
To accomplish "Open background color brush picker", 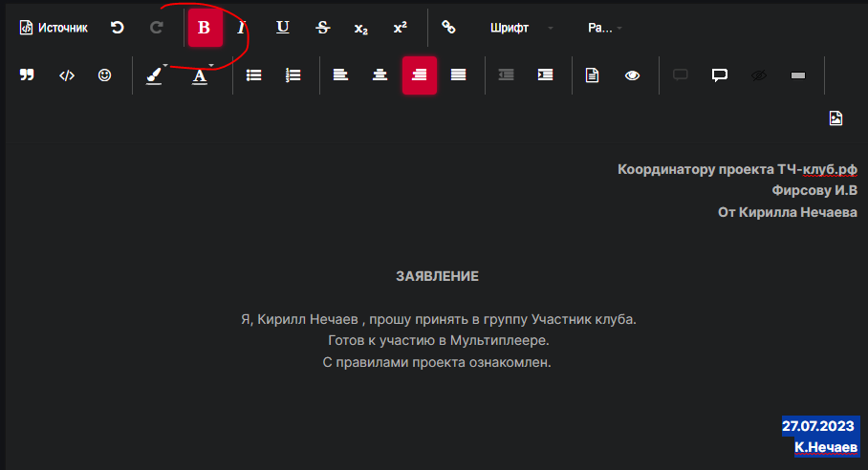I will (x=155, y=75).
